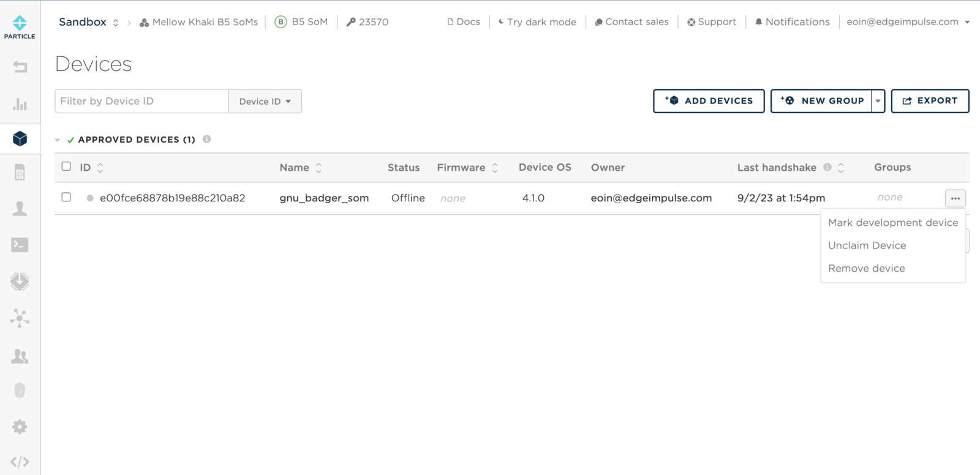This screenshot has width=980, height=475.
Task: Open the settings gear sidebar icon
Action: pyautogui.click(x=20, y=427)
